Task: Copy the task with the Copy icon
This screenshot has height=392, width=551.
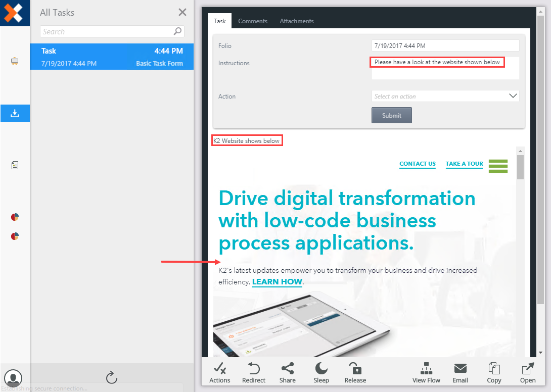Action: coord(494,372)
